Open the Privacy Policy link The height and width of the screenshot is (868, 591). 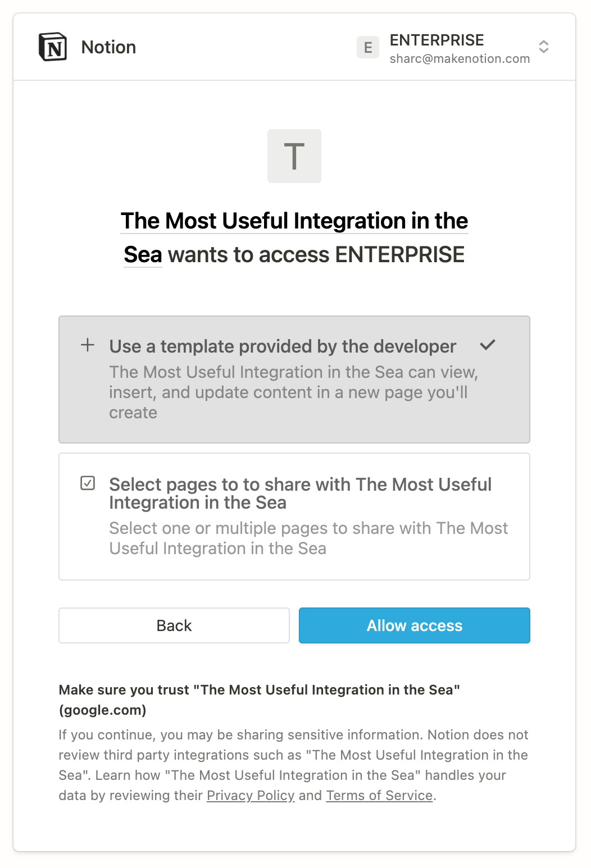251,796
